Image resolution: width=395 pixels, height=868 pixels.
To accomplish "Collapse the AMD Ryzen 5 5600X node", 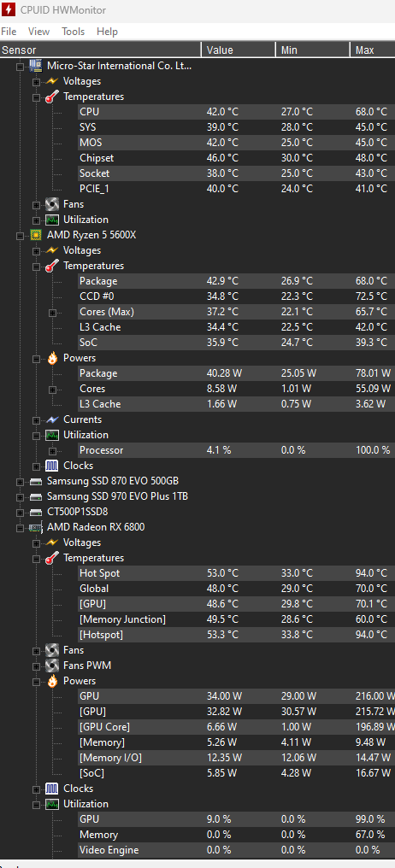I will click(21, 235).
